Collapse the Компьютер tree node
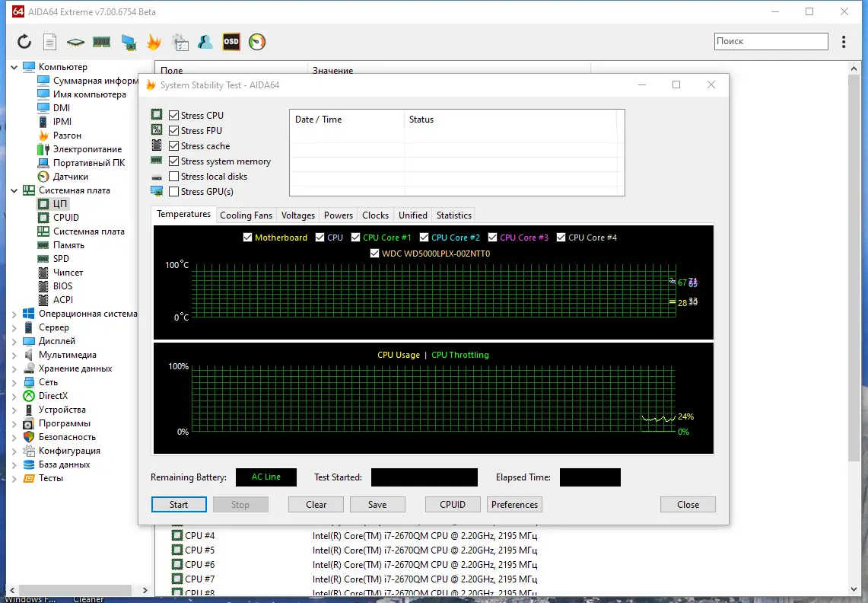This screenshot has width=868, height=603. (x=14, y=67)
